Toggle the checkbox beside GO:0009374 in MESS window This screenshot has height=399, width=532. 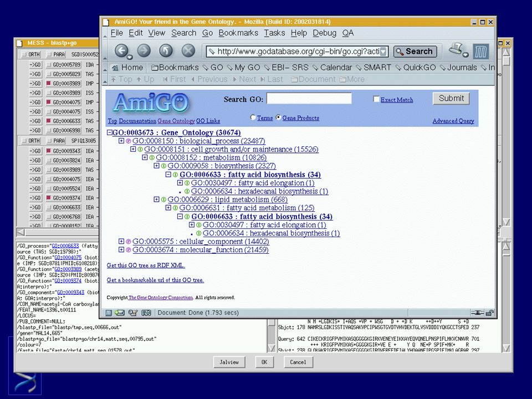click(x=49, y=198)
